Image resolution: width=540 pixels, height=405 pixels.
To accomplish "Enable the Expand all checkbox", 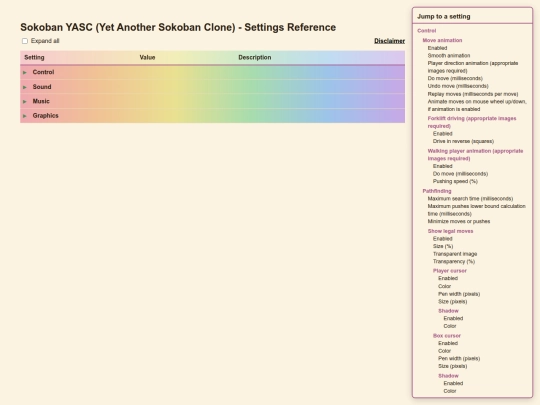I will click(x=25, y=41).
